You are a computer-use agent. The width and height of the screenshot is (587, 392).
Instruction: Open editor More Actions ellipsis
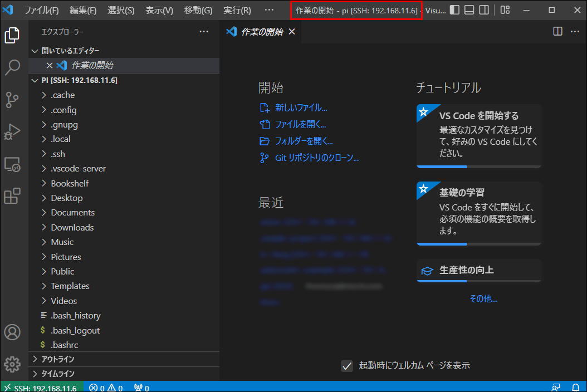[x=575, y=31]
